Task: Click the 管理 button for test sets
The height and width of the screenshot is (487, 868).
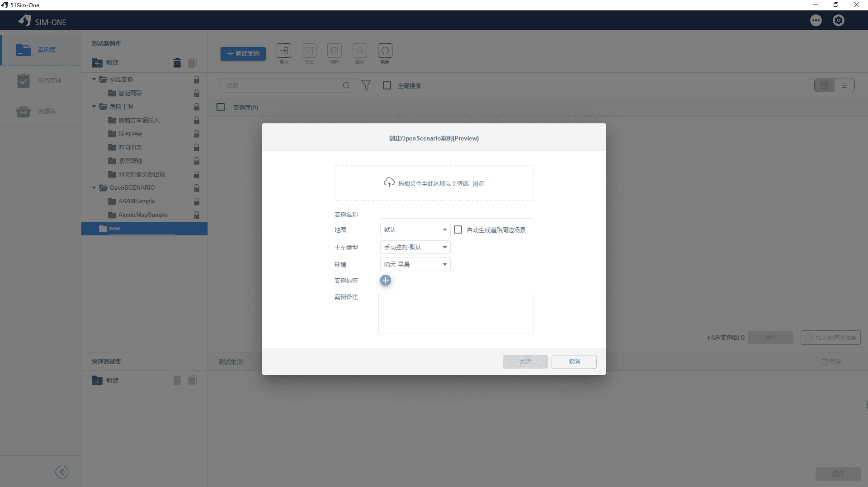Action: pyautogui.click(x=831, y=361)
